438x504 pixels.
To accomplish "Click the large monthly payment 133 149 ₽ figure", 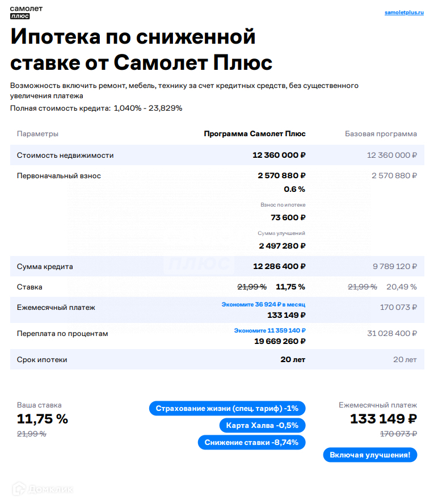I will pyautogui.click(x=383, y=419).
